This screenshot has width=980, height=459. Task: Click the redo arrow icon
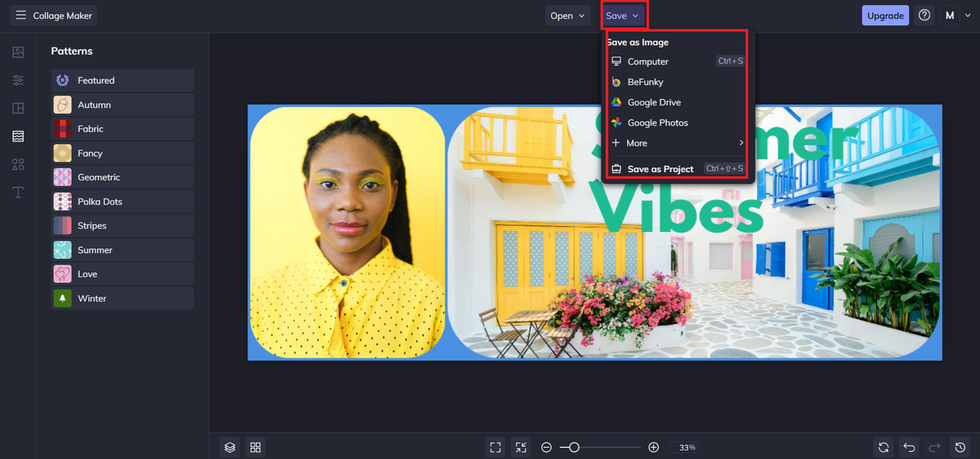(x=934, y=447)
